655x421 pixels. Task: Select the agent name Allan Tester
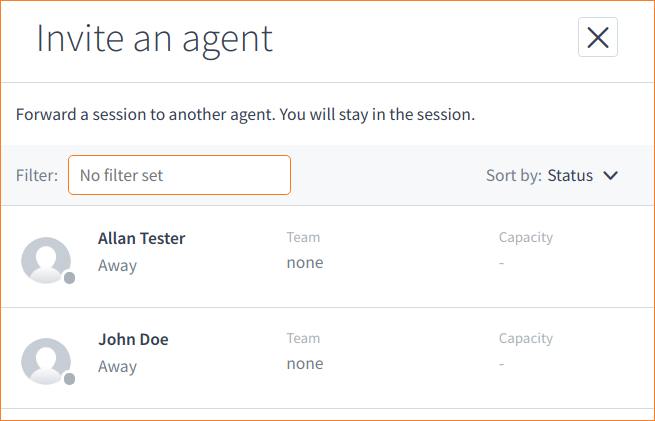click(x=141, y=238)
